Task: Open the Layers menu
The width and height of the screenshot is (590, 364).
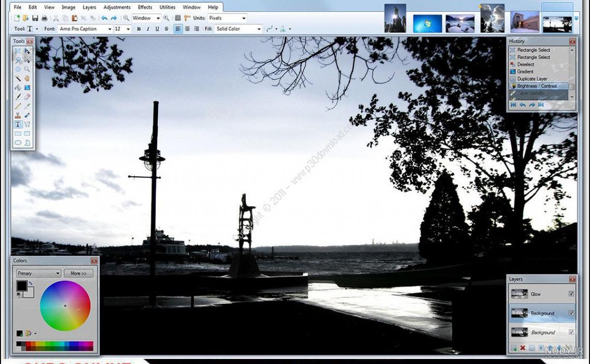Action: point(89,7)
